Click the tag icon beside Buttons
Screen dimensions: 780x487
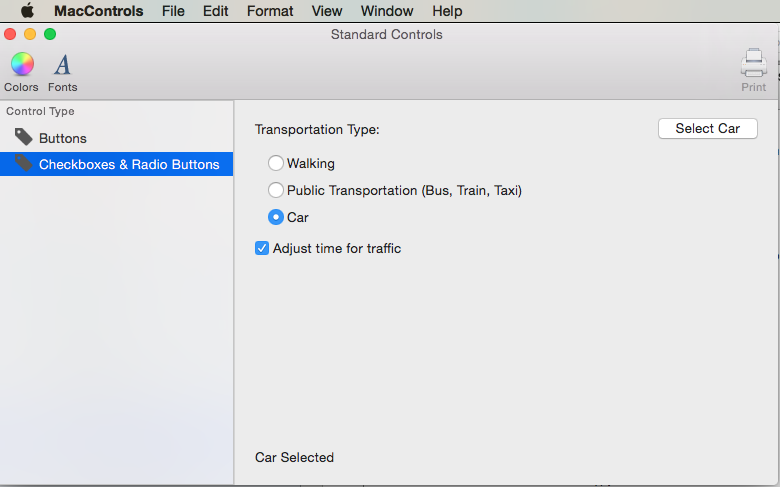click(23, 137)
